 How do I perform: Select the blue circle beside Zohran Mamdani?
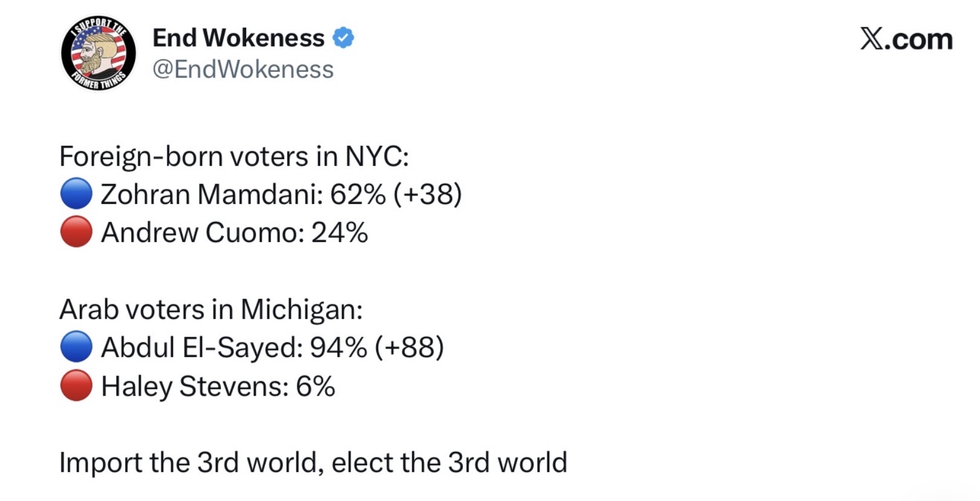[x=76, y=194]
